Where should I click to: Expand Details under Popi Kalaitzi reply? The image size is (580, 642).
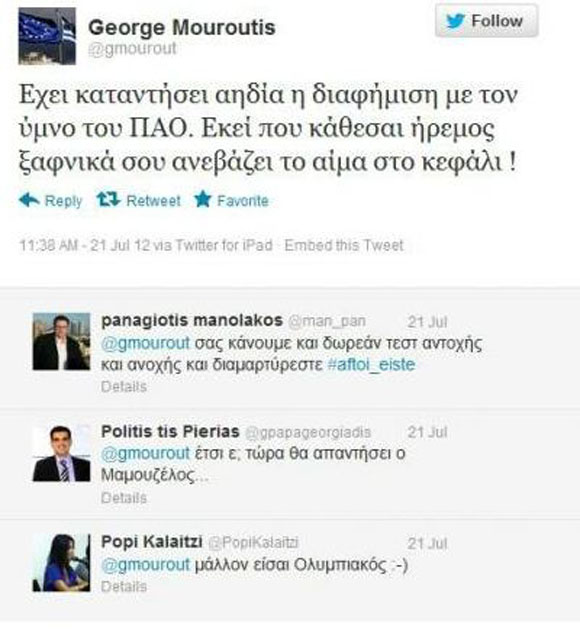pos(124,586)
